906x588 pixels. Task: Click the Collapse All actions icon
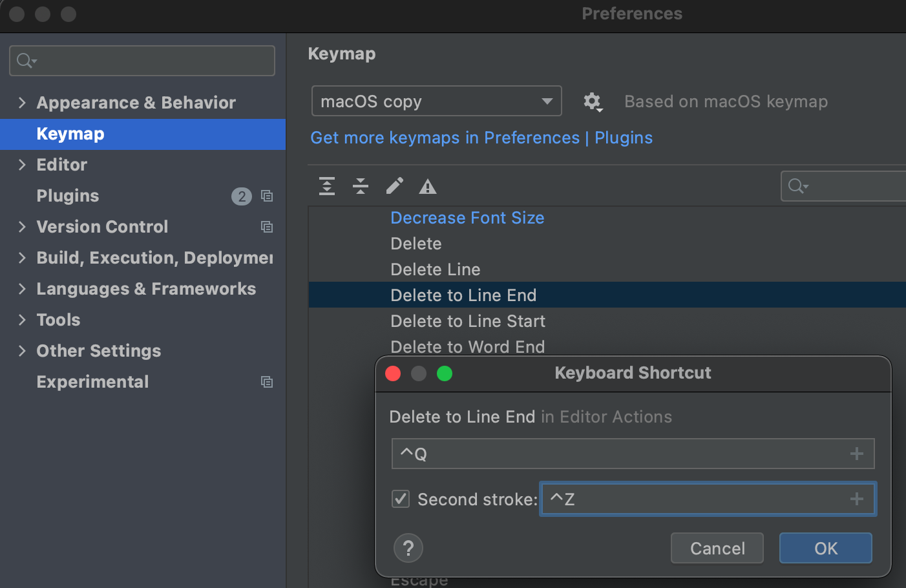coord(361,187)
